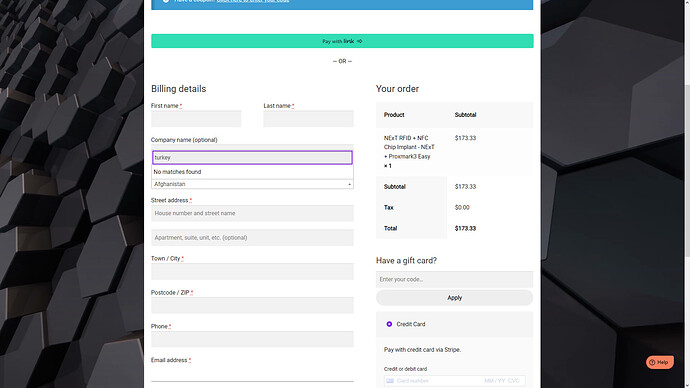The height and width of the screenshot is (388, 690).
Task: Open the orange Help widget
Action: [x=660, y=362]
